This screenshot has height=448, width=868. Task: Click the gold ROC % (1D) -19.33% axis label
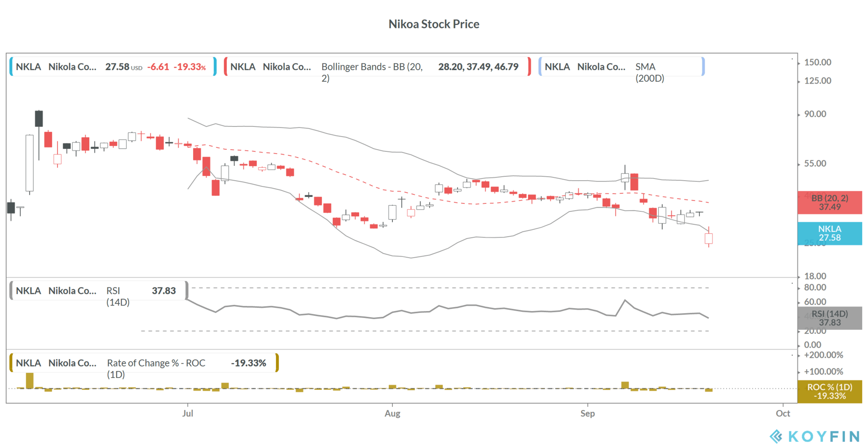[x=829, y=392]
